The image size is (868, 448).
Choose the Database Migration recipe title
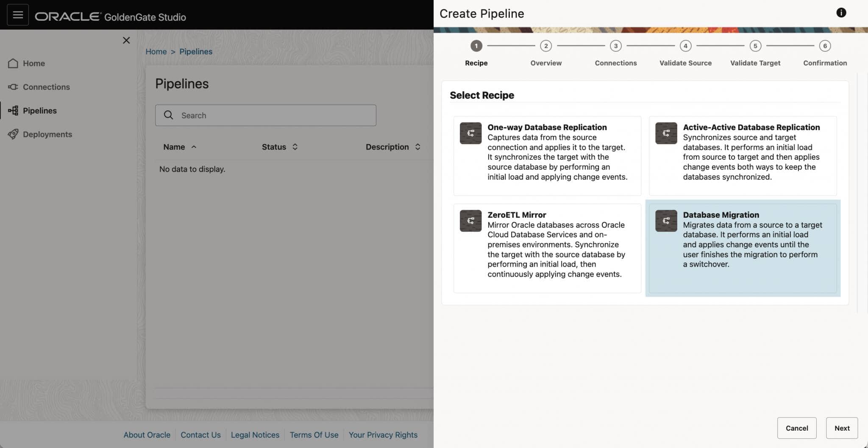point(721,215)
